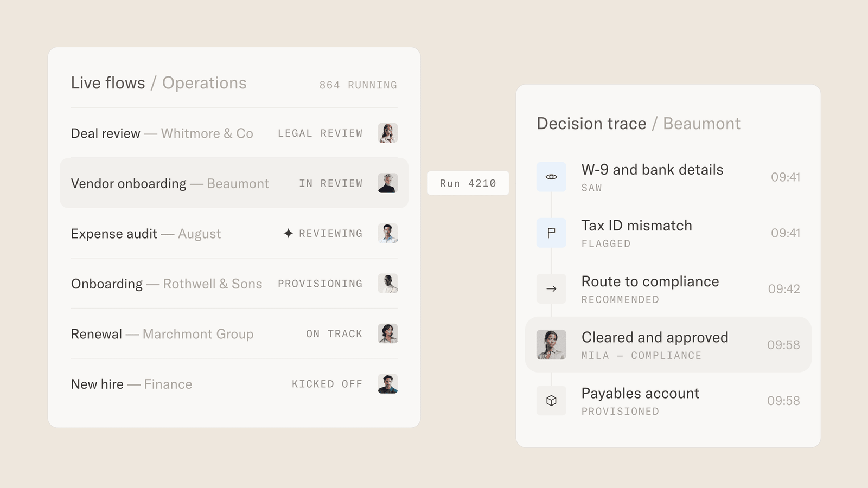
Task: Click the Operations breadcrumb in Live flows header
Action: coord(205,83)
